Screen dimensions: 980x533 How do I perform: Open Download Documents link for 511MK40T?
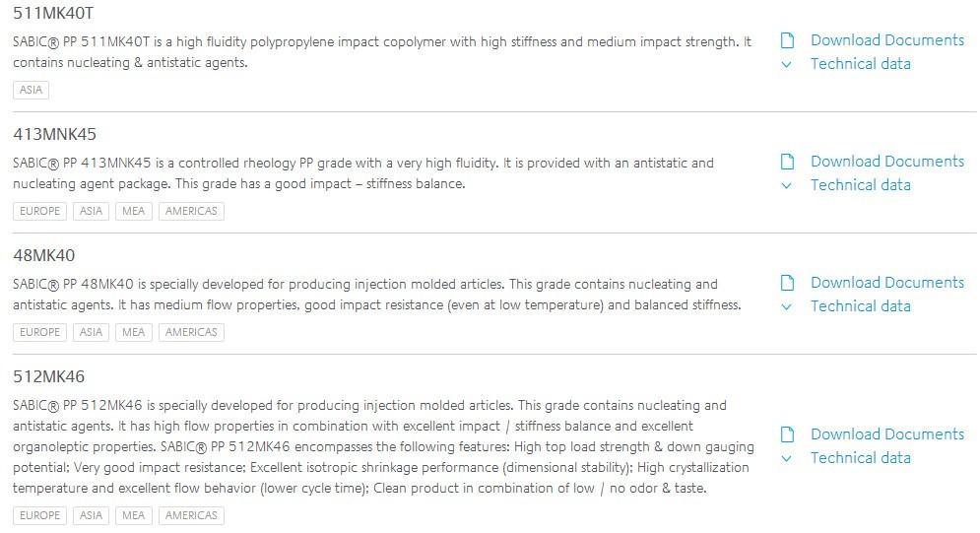pos(886,40)
